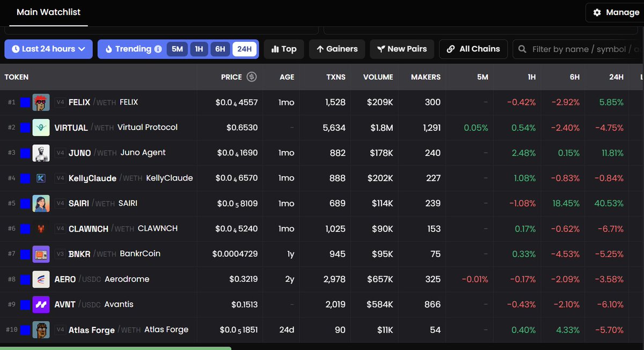
Task: Click AERO's 2,978 transactions cell
Action: coord(335,279)
